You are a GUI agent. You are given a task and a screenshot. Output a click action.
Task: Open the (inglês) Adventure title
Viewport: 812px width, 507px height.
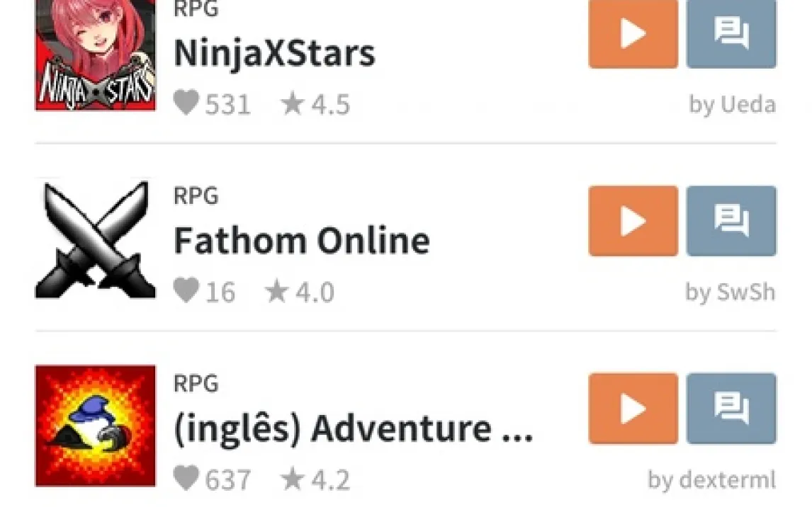[353, 429]
